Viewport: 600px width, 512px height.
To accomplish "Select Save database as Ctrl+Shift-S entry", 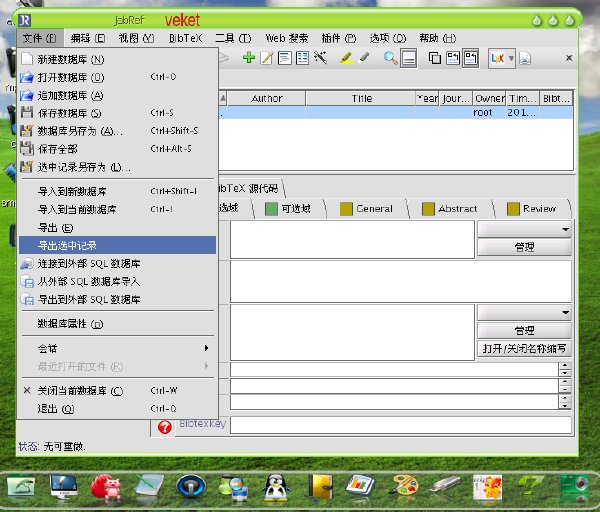I will point(117,131).
